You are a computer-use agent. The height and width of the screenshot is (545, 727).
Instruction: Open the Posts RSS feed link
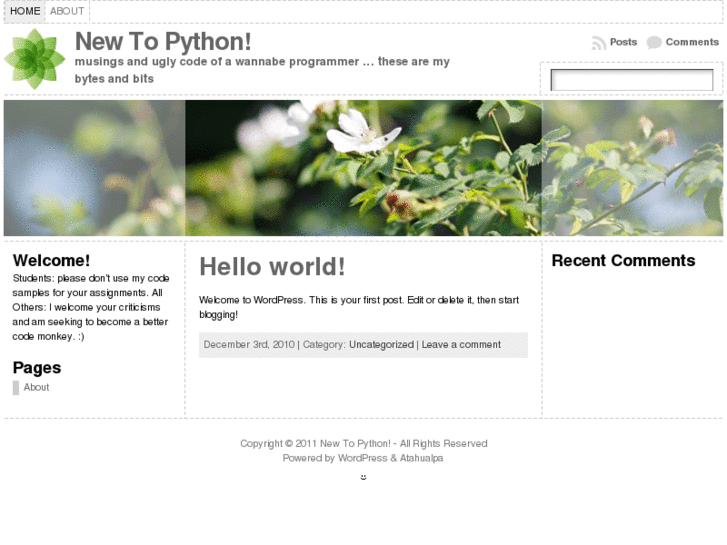623,42
